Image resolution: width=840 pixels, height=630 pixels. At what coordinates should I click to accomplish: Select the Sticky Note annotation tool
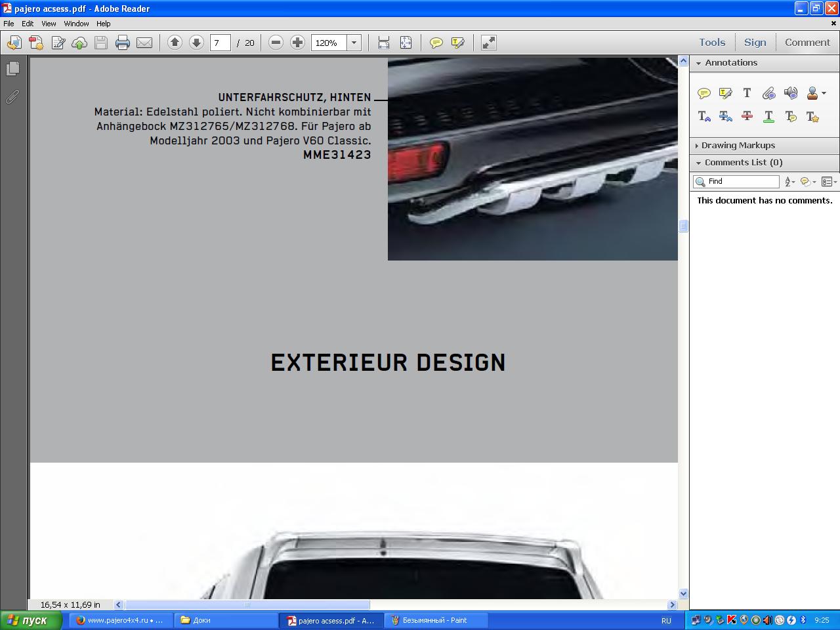pyautogui.click(x=703, y=93)
